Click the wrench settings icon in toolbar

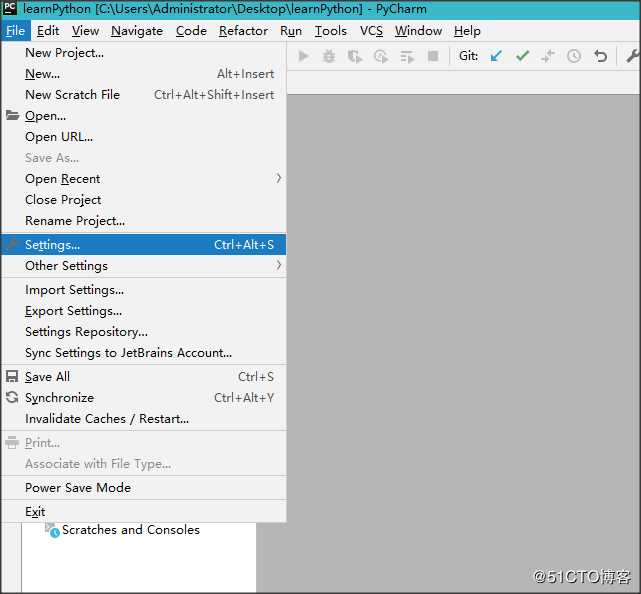tap(632, 56)
